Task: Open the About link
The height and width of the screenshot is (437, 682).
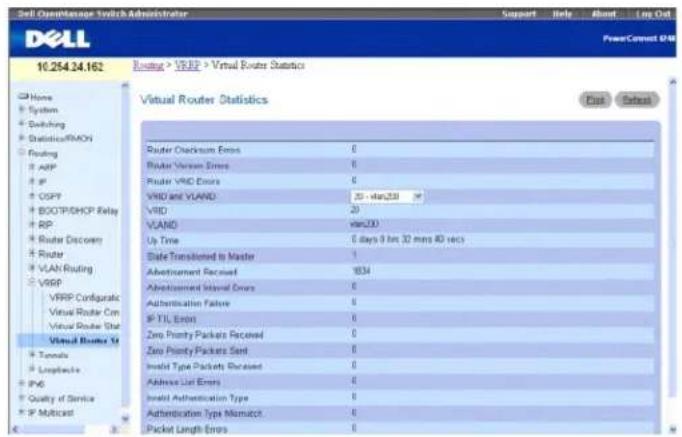Action: (x=604, y=14)
